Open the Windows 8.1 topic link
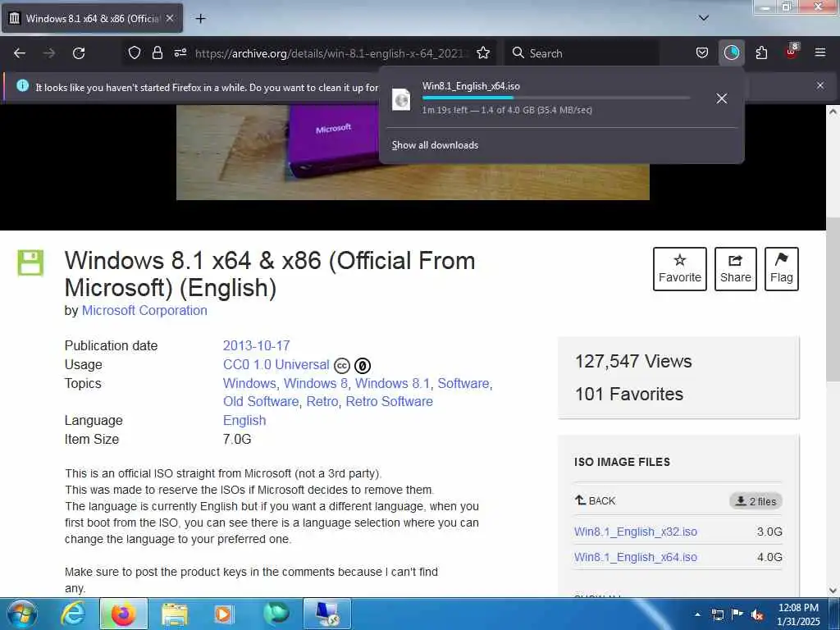 392,384
